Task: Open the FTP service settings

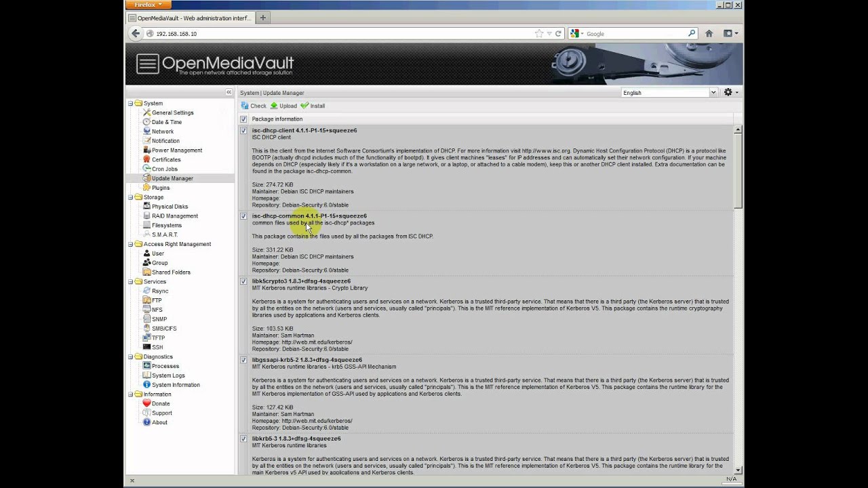Action: coord(156,300)
